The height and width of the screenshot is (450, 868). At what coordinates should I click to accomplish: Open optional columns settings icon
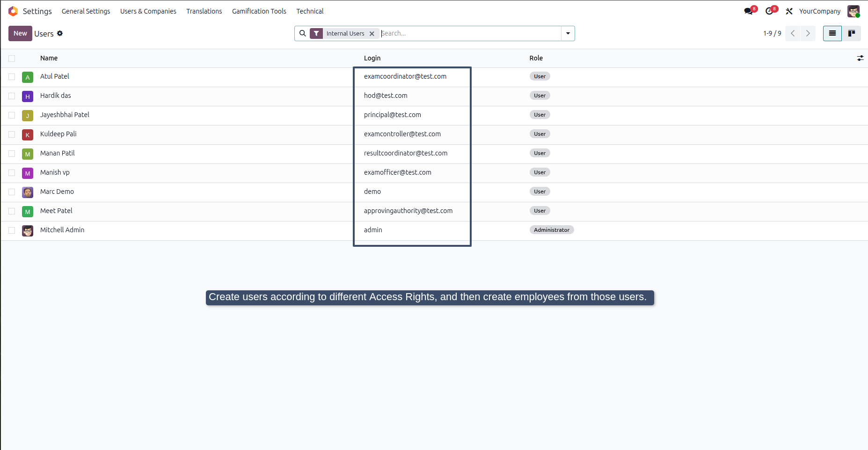click(x=860, y=58)
